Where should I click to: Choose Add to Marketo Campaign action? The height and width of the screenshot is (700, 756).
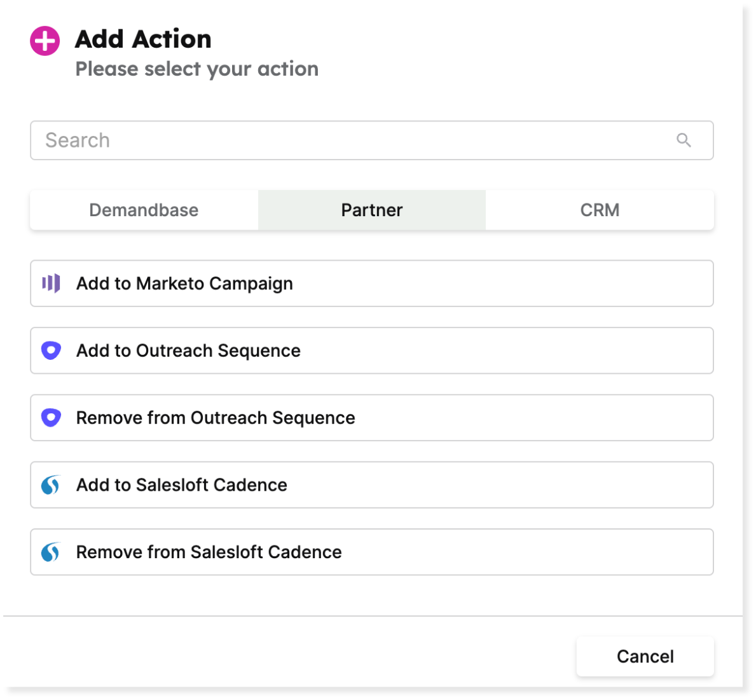coord(372,284)
